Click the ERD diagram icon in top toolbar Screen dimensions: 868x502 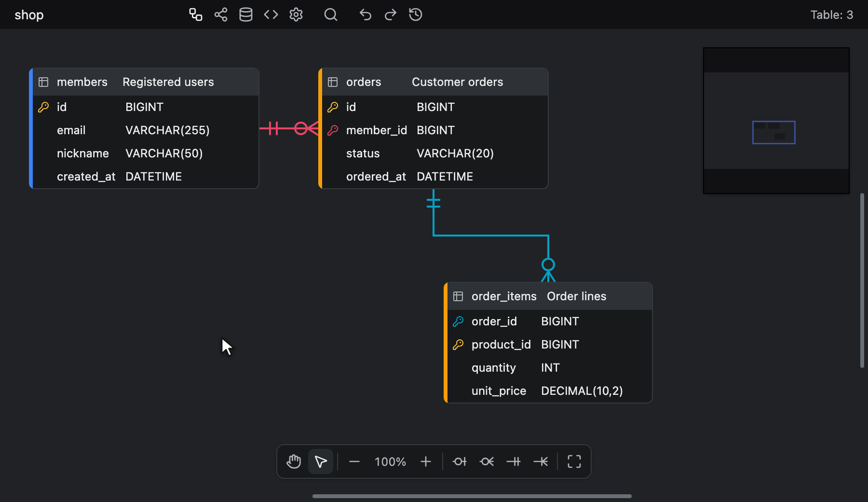(195, 14)
